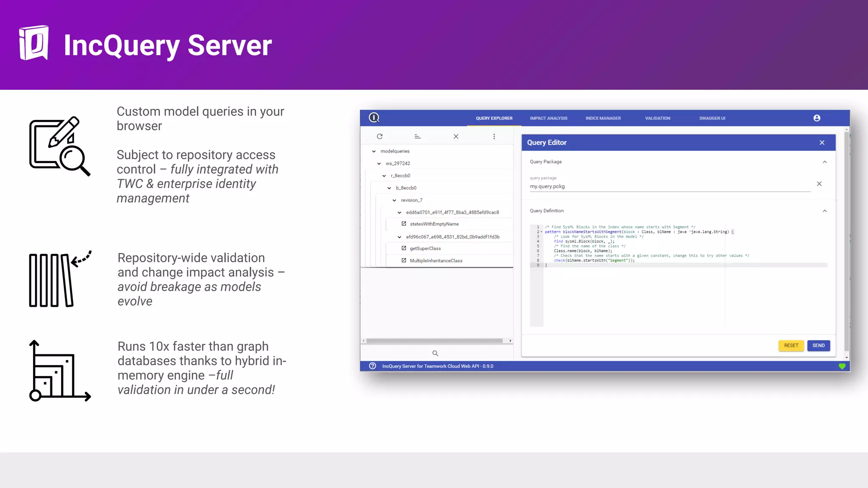This screenshot has width=868, height=488.
Task: Click the tree horizontal scrollbar
Action: 434,341
